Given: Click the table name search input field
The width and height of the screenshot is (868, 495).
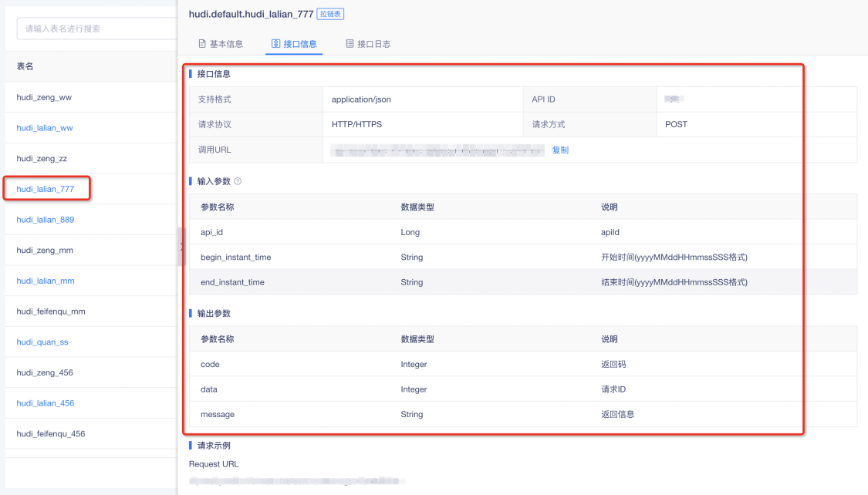Looking at the screenshot, I should [x=97, y=29].
